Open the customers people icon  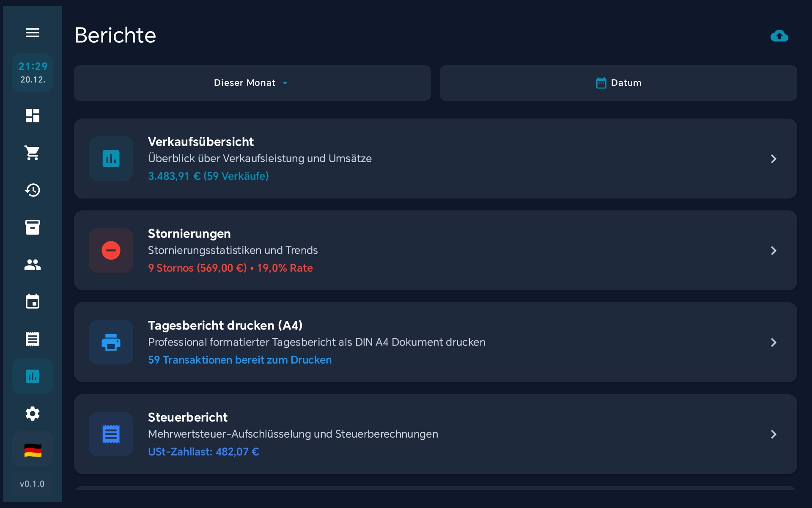[33, 265]
